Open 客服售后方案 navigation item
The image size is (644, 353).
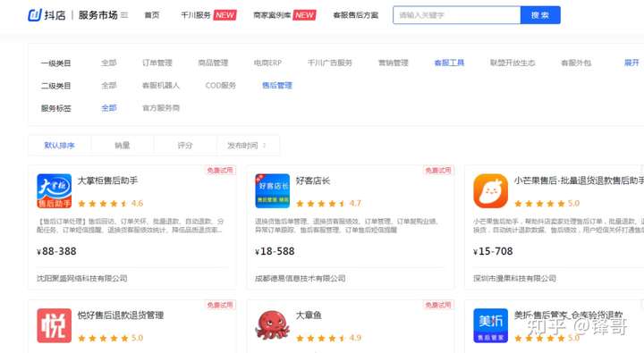(356, 15)
